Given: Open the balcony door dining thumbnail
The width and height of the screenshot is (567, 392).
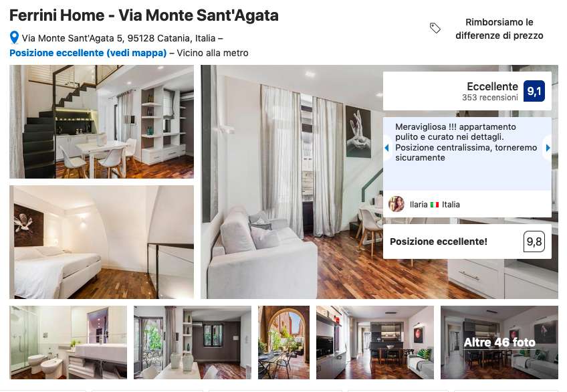Looking at the screenshot, I should 193,342.
